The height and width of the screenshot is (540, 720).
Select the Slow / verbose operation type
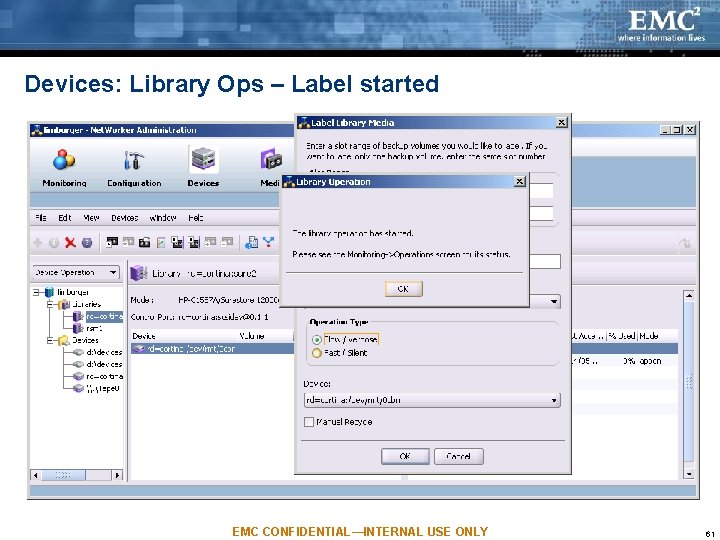click(316, 340)
